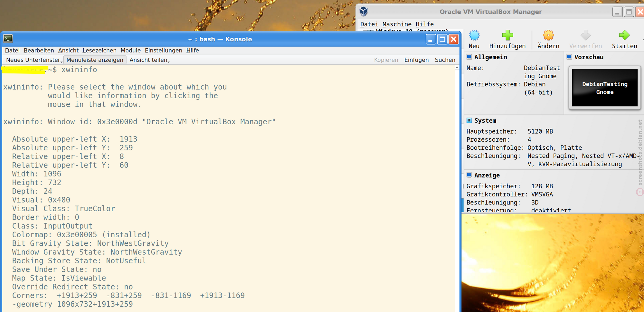Click the System section chip icon
The height and width of the screenshot is (312, 644).
(469, 120)
